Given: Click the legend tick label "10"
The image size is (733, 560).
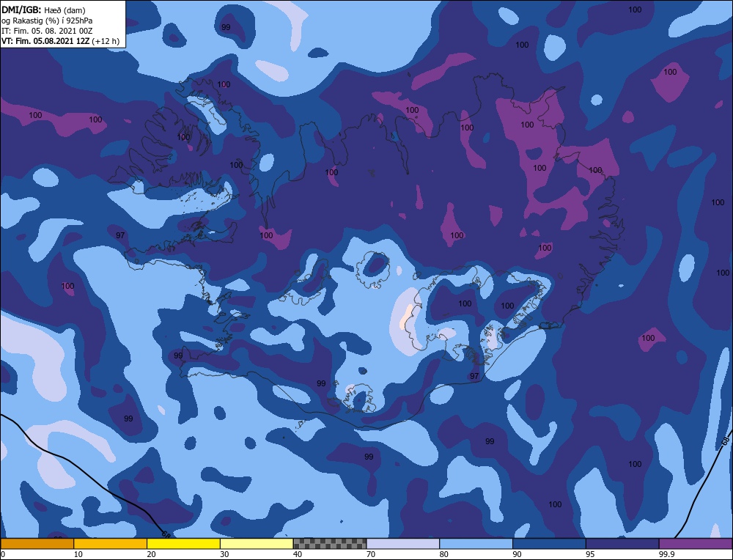Looking at the screenshot, I should 78,554.
